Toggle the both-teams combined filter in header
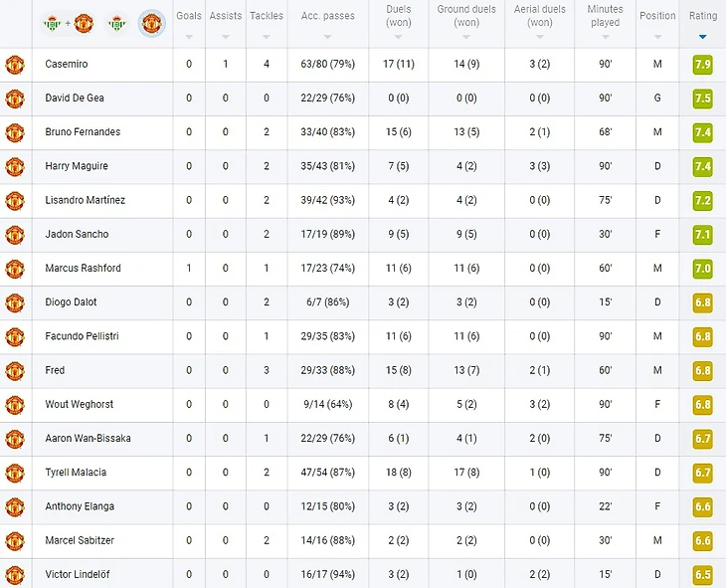 (x=69, y=23)
